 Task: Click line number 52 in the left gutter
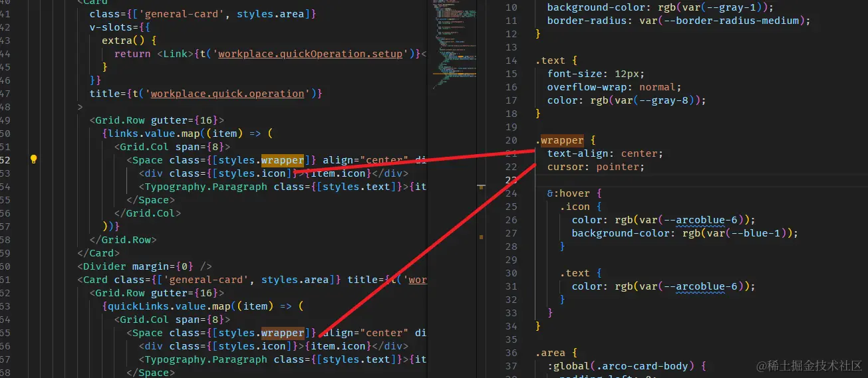point(3,159)
